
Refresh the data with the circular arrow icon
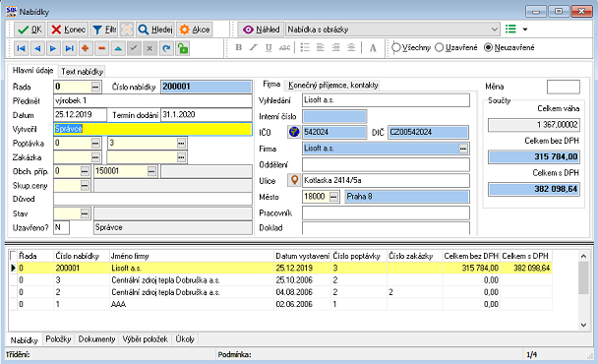click(166, 48)
